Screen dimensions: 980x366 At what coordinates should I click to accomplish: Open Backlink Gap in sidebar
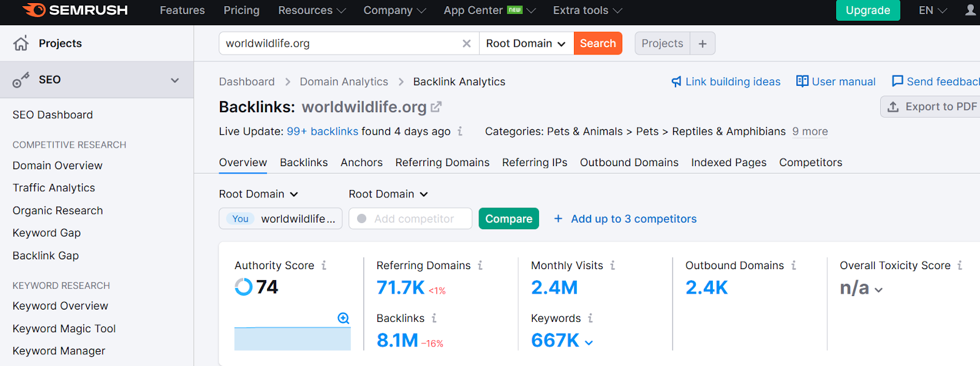pyautogui.click(x=46, y=256)
